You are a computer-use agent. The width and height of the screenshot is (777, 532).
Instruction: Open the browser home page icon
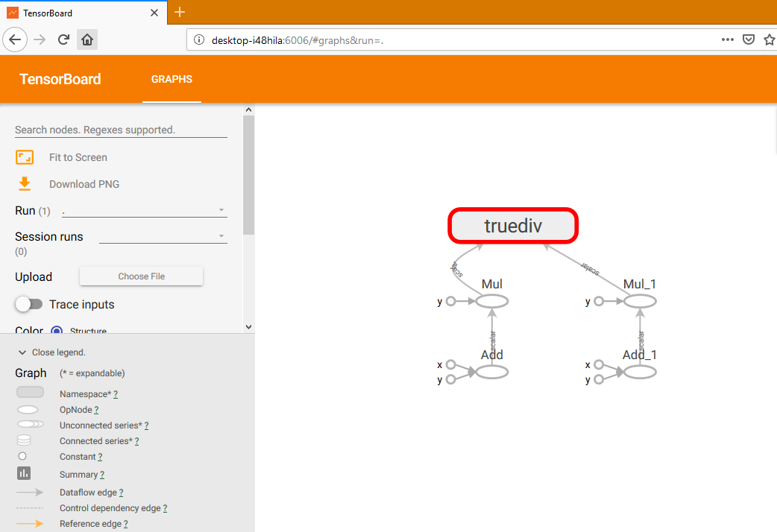click(87, 39)
